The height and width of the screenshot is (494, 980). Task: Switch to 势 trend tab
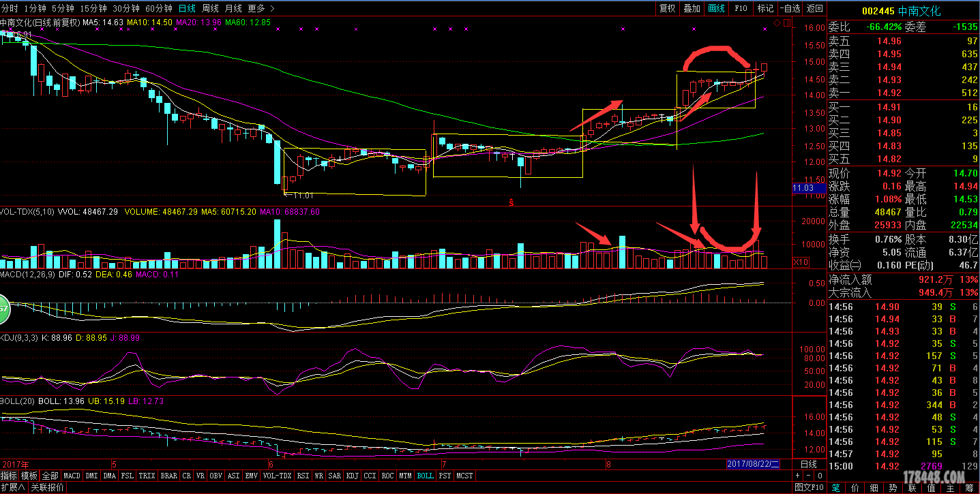(893, 488)
